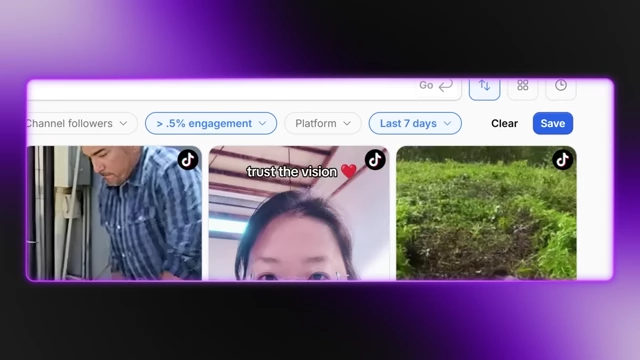Image resolution: width=640 pixels, height=360 pixels.
Task: Click TikTok icon on 'trust the vision' video
Action: click(375, 160)
